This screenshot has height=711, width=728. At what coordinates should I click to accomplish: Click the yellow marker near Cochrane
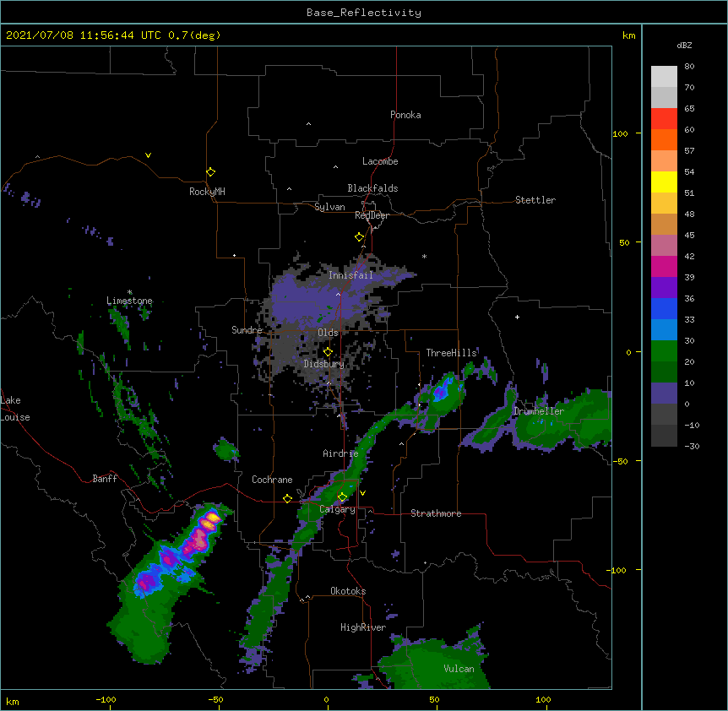[x=287, y=498]
